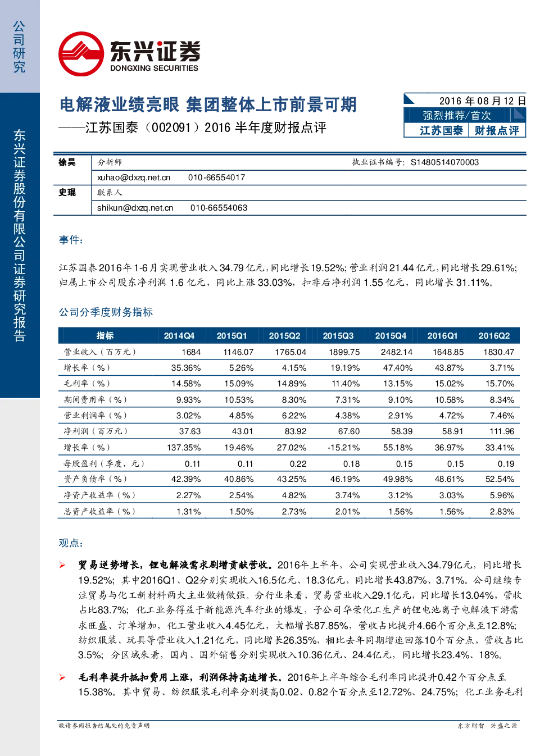Viewport: 558px width, 756px height.
Task: Click sidebar label 公司研究
Action: (19, 47)
